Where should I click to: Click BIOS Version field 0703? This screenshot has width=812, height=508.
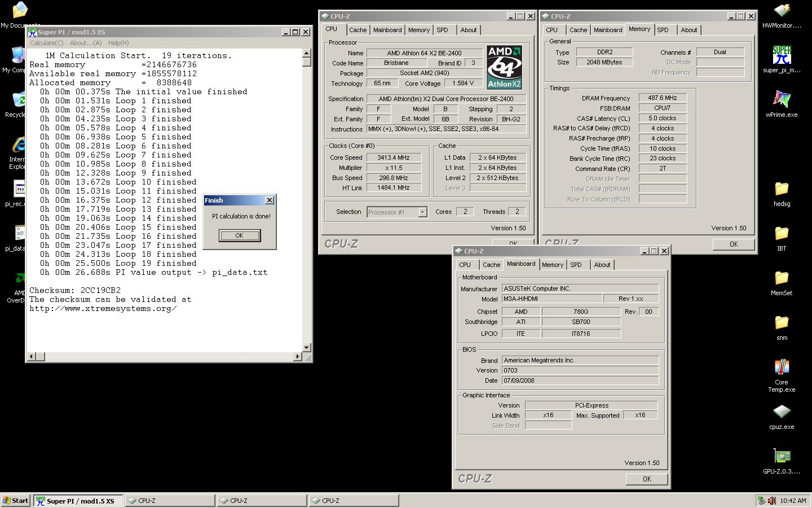[580, 370]
